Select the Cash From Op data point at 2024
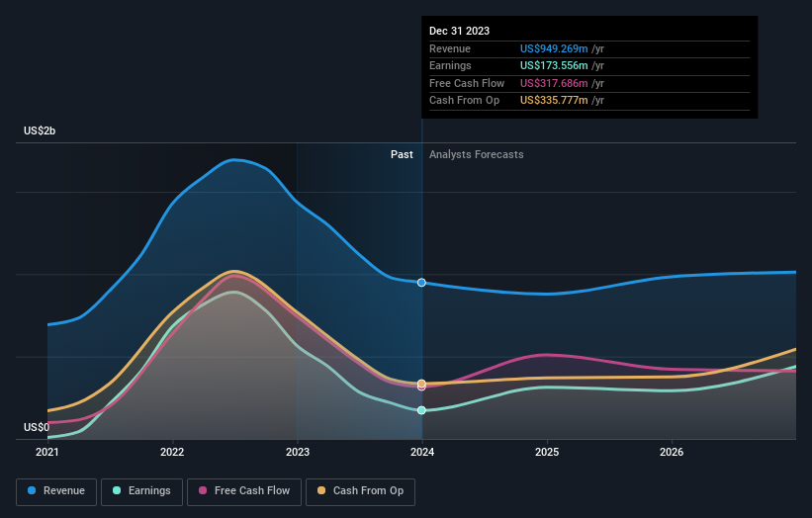This screenshot has width=812, height=518. point(421,384)
